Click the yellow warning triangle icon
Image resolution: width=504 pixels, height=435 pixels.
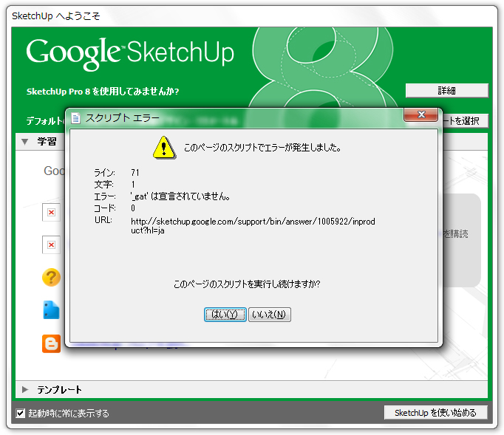[163, 148]
